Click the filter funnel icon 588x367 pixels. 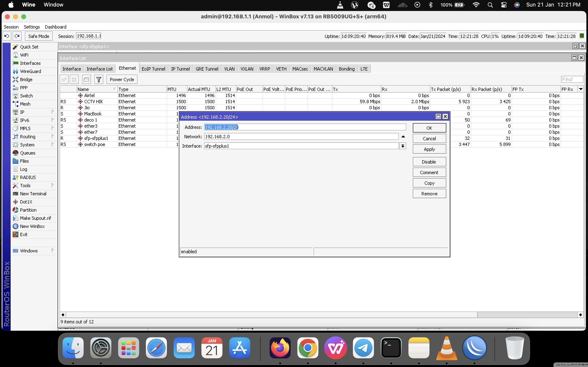[99, 79]
